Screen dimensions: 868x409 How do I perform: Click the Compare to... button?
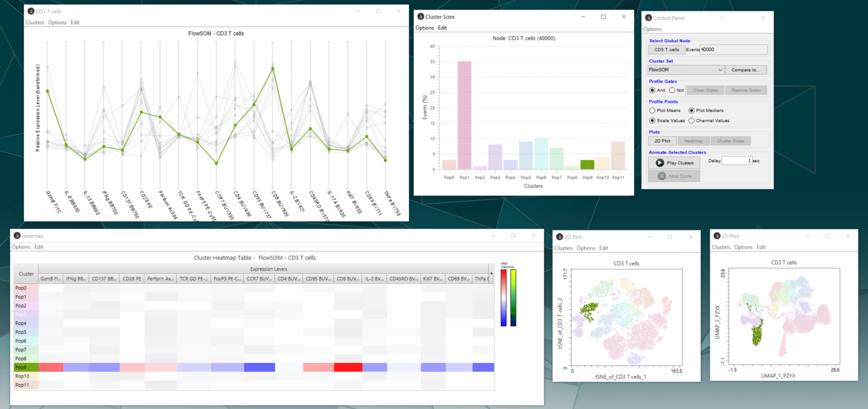[x=747, y=69]
